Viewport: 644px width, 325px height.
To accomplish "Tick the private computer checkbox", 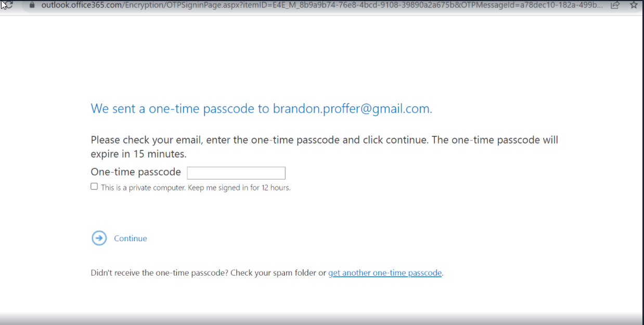I will 94,186.
